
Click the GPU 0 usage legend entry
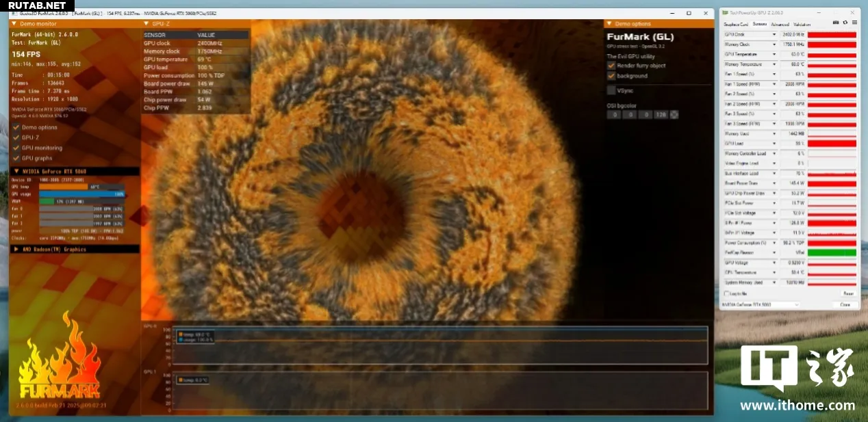point(196,339)
